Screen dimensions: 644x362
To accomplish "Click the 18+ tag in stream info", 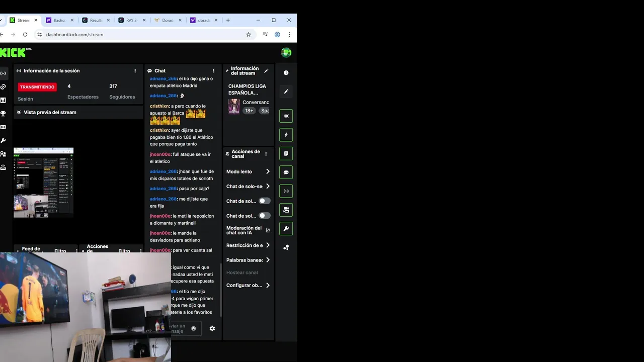I will (249, 111).
